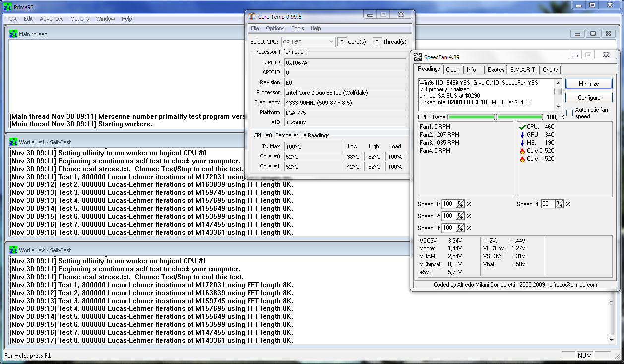624x364 pixels.
Task: Click the Core Temp title bar icon
Action: tap(252, 17)
